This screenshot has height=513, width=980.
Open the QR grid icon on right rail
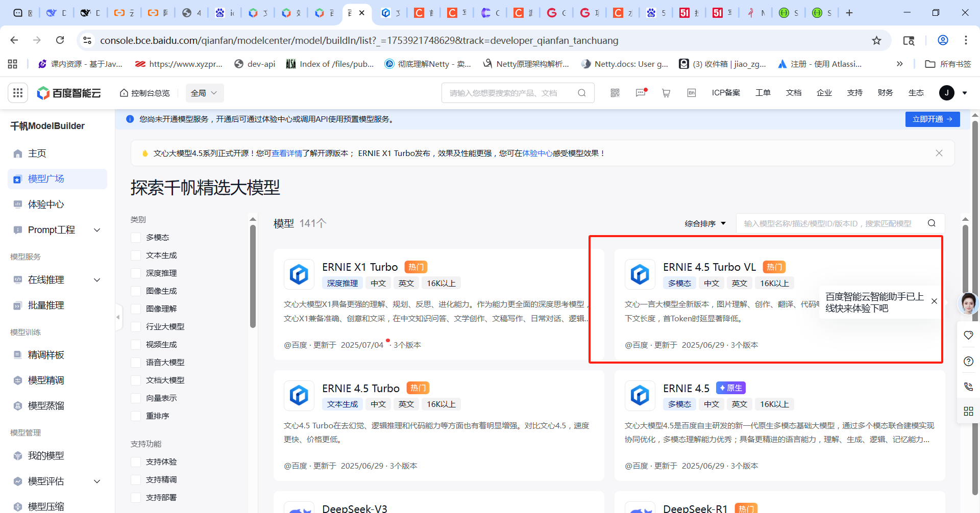tap(968, 411)
